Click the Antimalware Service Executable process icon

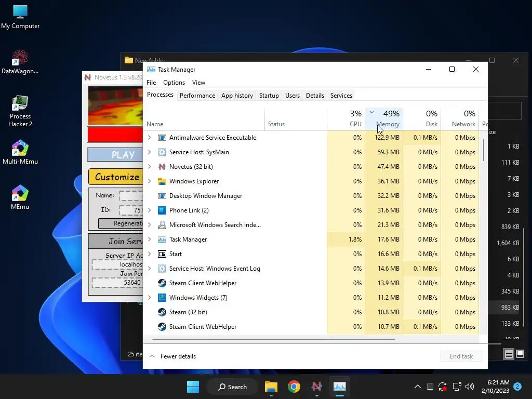[x=162, y=138]
